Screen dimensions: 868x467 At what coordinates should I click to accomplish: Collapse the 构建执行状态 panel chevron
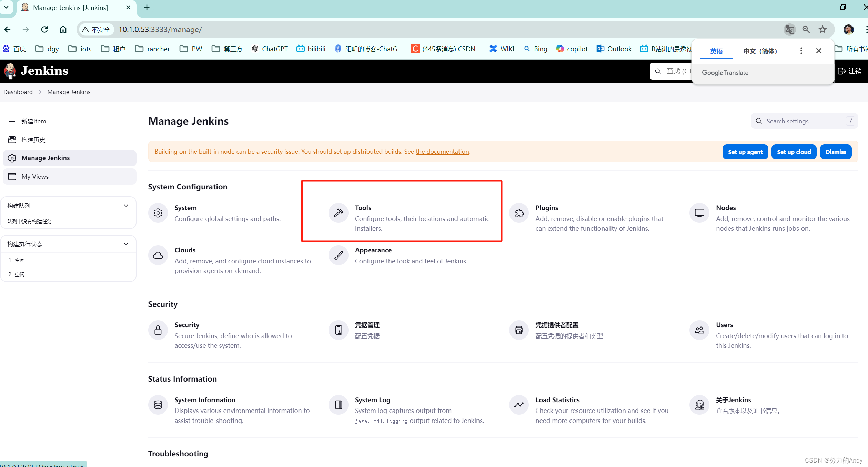126,244
